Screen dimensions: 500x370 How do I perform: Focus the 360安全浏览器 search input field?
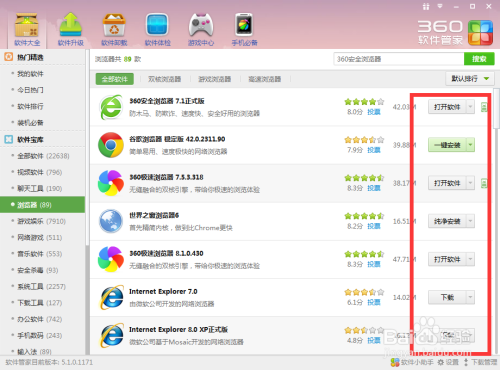[x=399, y=59]
